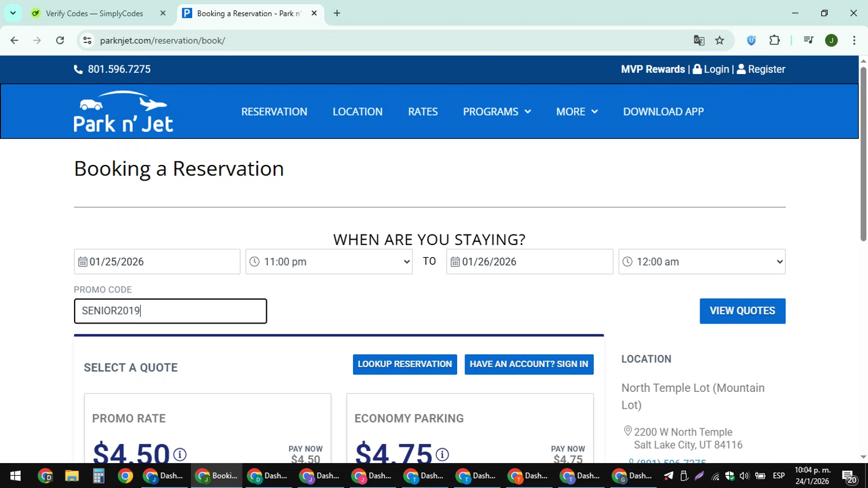The width and height of the screenshot is (868, 488).
Task: Click the LOOKUP RESERVATION button
Action: tap(405, 364)
